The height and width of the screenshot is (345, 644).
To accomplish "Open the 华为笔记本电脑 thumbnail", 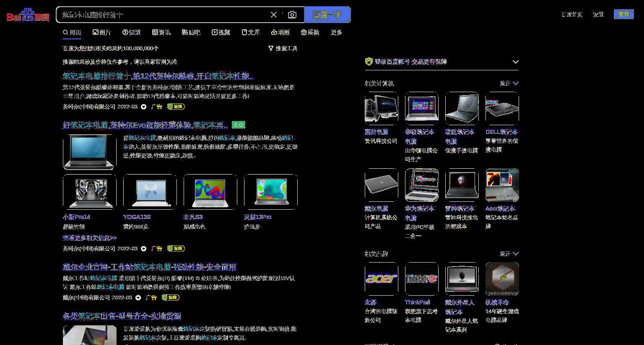I will point(422,185).
